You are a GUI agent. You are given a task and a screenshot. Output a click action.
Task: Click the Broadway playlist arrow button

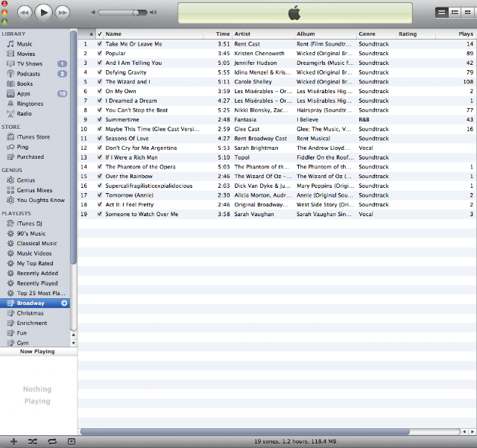[x=64, y=303]
